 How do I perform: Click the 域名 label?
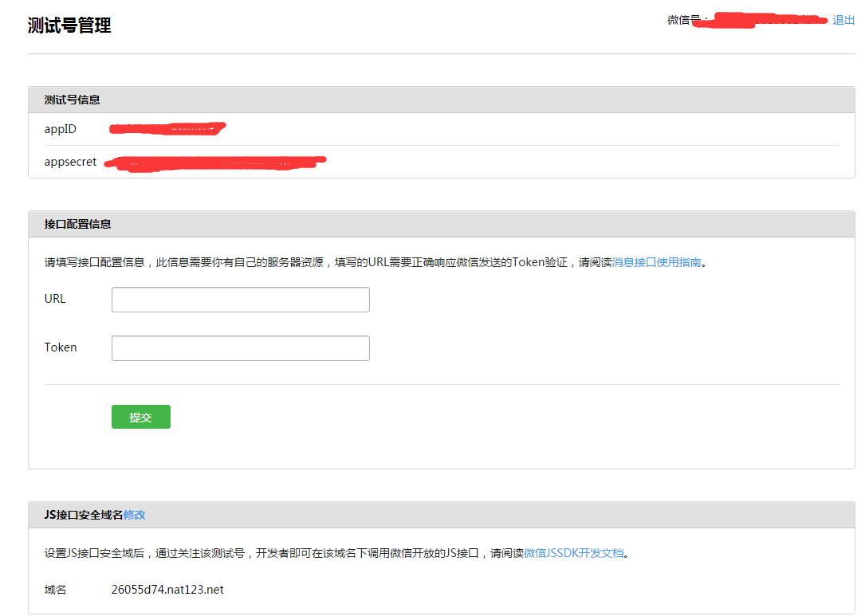pyautogui.click(x=55, y=590)
